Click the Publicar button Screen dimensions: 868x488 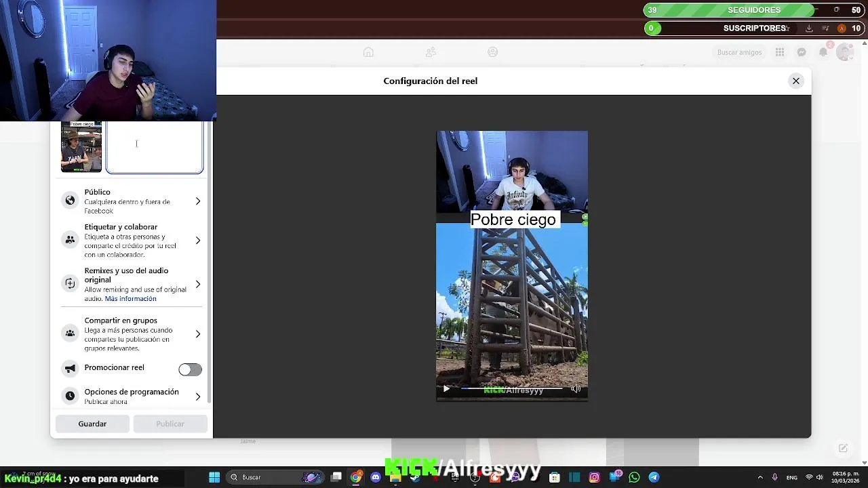coord(170,424)
